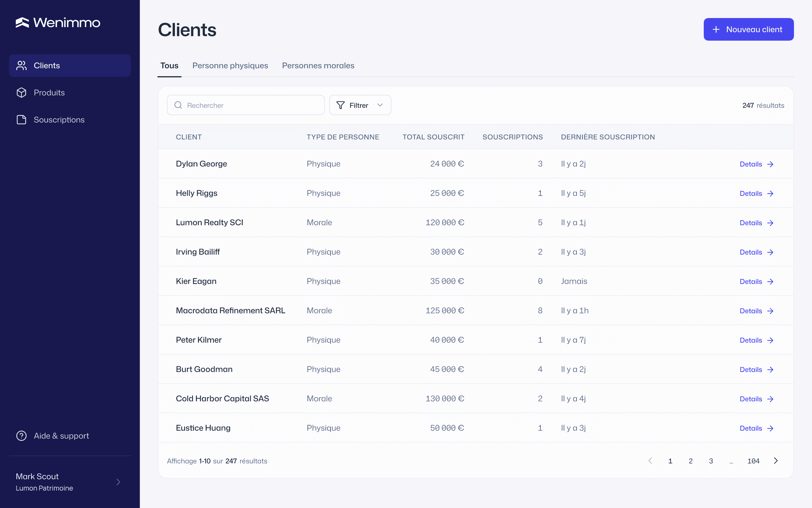Click the Wenimmo logo icon
The height and width of the screenshot is (508, 812).
22,22
